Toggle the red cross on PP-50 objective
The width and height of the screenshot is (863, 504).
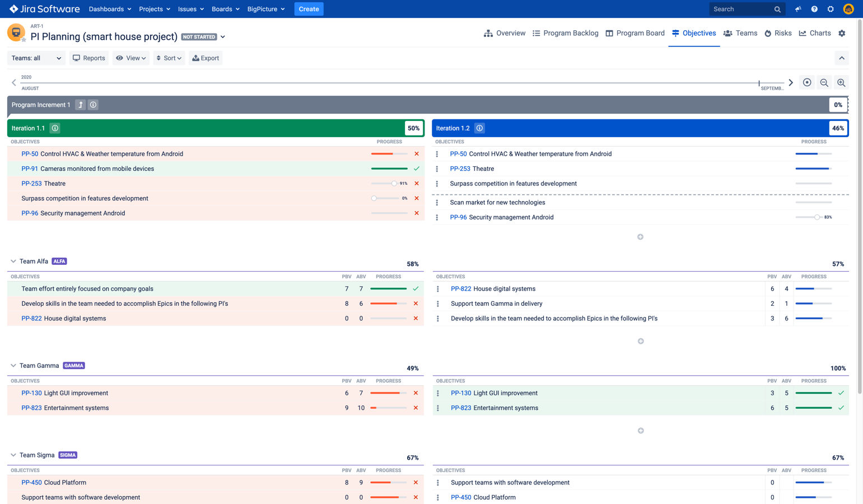416,153
